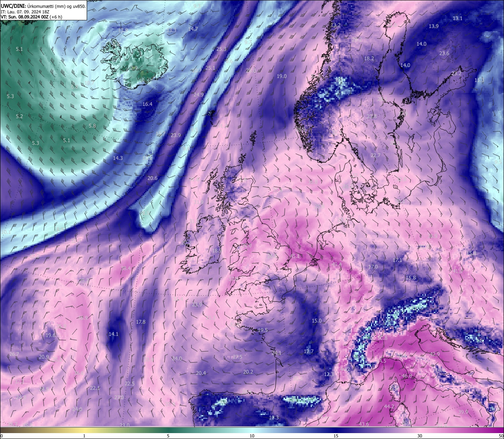Viewport: 504px width, 439px height.
Task: Click the map value '25.3'
Action: point(221,49)
